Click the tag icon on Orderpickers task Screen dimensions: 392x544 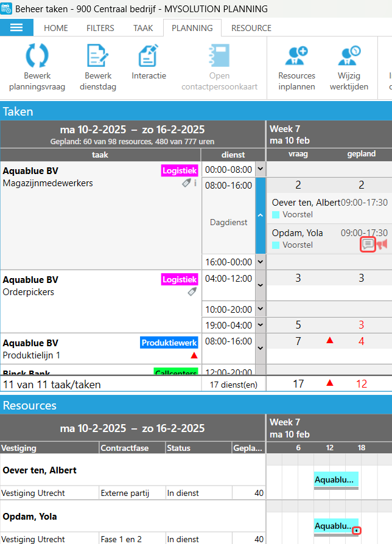coord(192,291)
